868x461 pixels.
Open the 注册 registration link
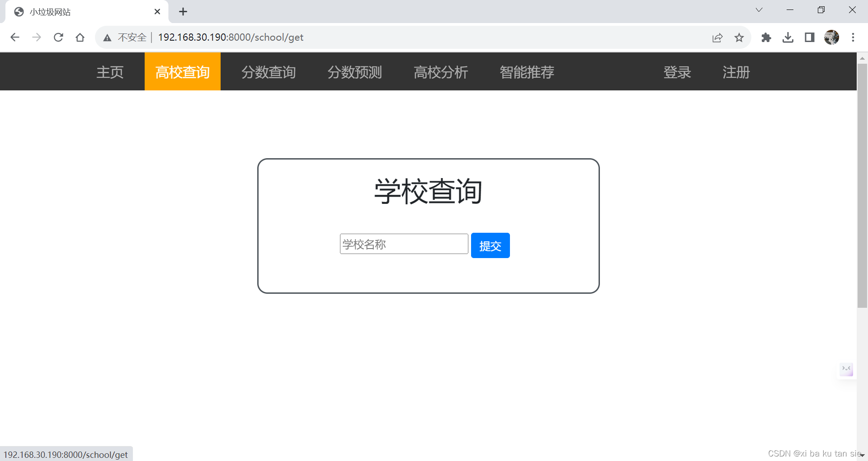click(736, 71)
